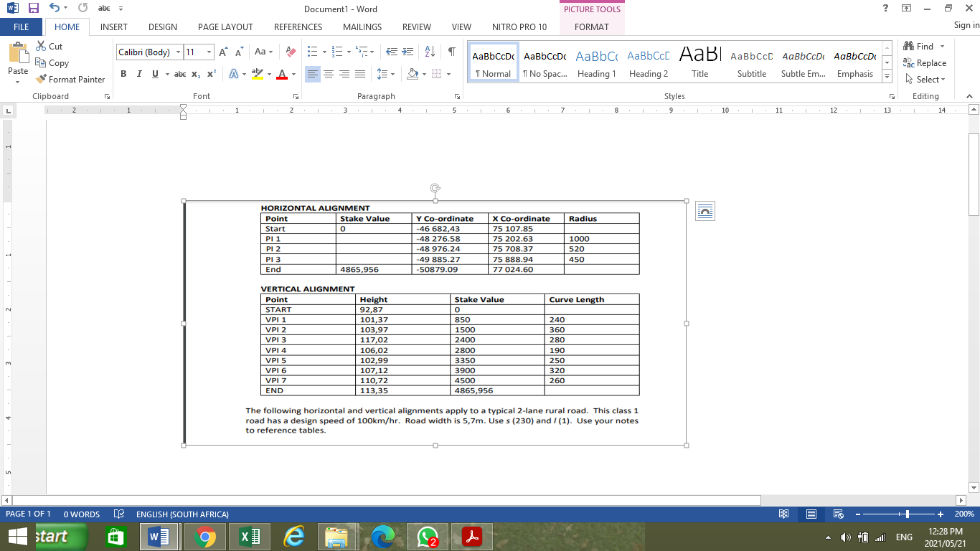980x551 pixels.
Task: Undo the last action in Quick Access Toolbar
Action: click(x=55, y=9)
